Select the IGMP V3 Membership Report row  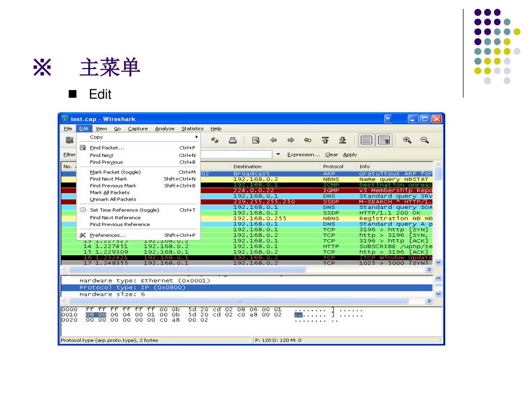[x=316, y=190]
